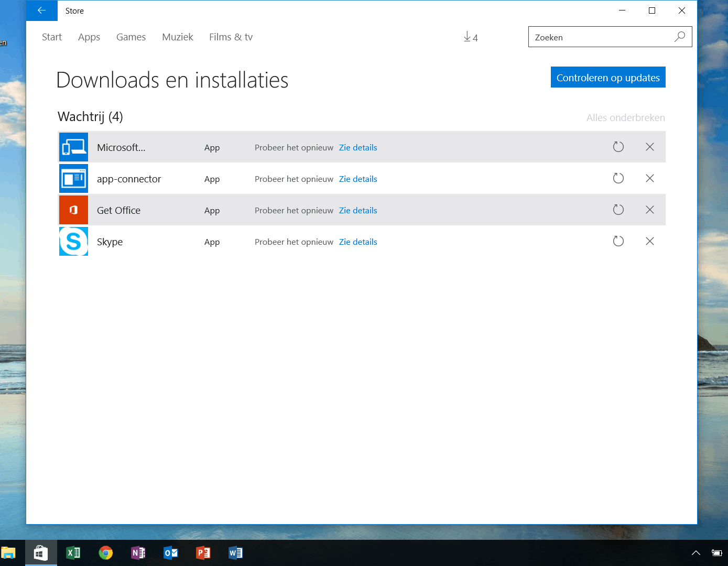This screenshot has height=566, width=728.
Task: Select the Microsoft... app name
Action: (x=121, y=148)
